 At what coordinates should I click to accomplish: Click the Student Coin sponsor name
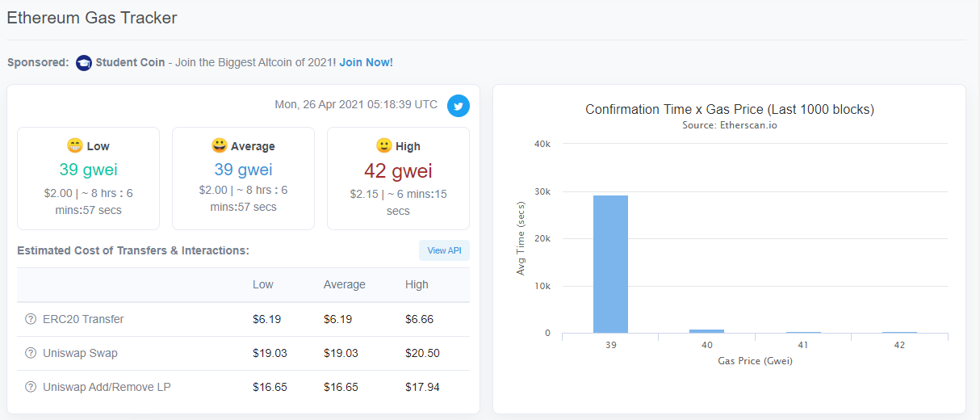pos(130,62)
